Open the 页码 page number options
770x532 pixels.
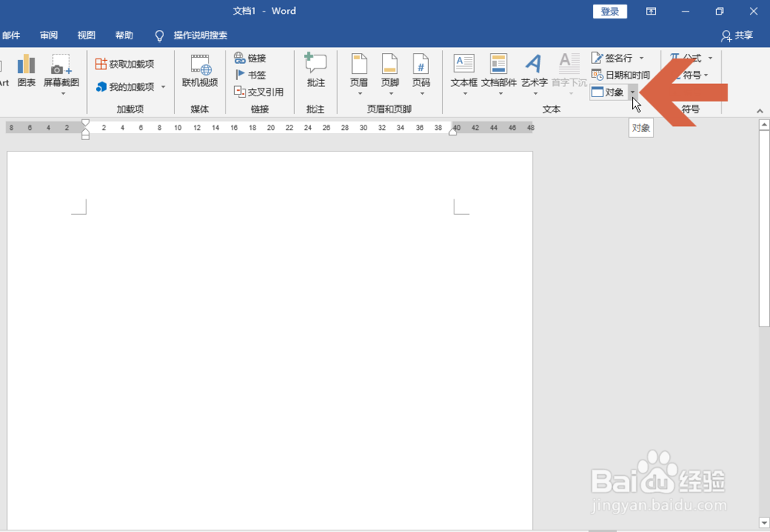point(421,74)
